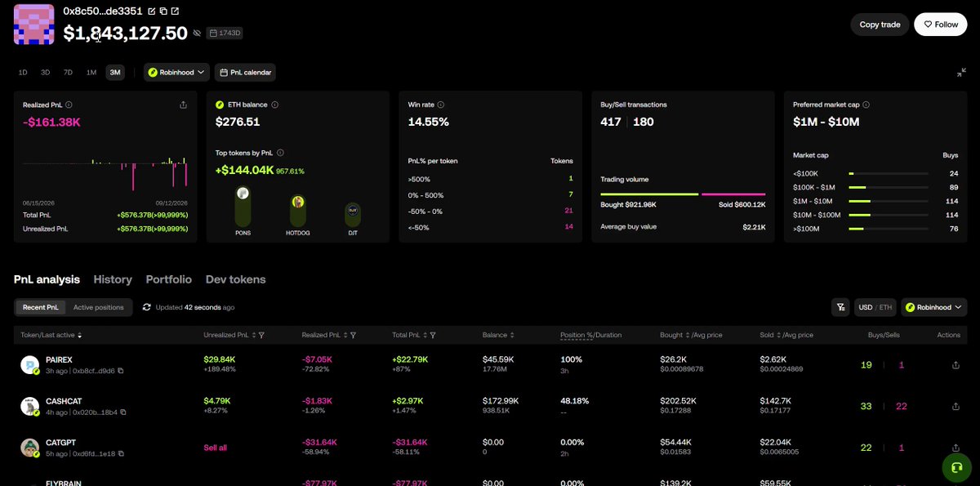Switch currency display to USD
The width and height of the screenshot is (980, 486).
pyautogui.click(x=866, y=307)
